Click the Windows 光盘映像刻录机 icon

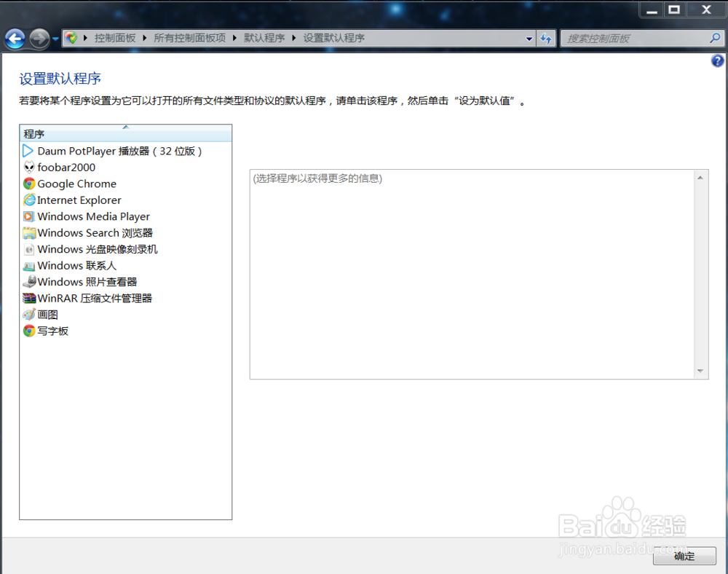click(x=29, y=249)
